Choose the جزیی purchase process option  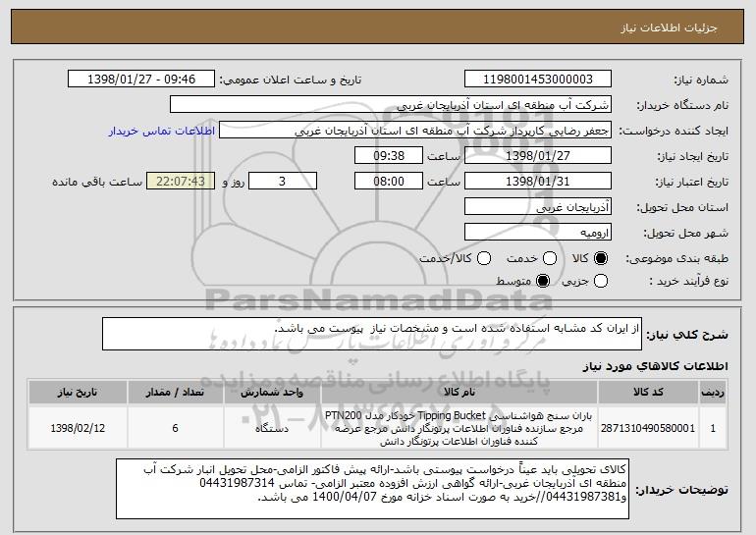601,281
